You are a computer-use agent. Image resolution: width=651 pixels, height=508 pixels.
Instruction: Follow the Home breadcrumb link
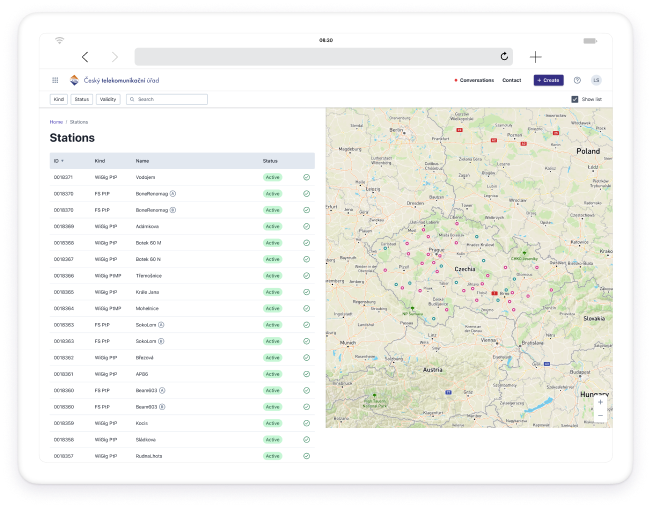point(56,122)
